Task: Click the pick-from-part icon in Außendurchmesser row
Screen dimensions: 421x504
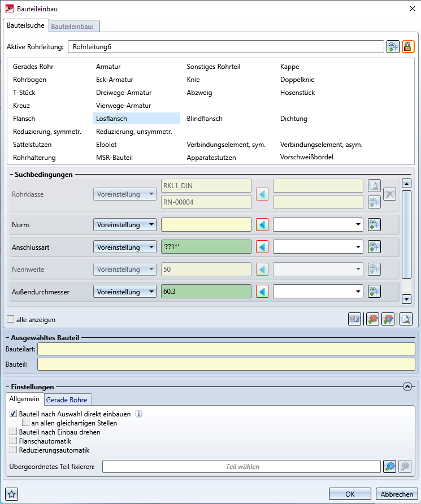Action: [x=375, y=292]
